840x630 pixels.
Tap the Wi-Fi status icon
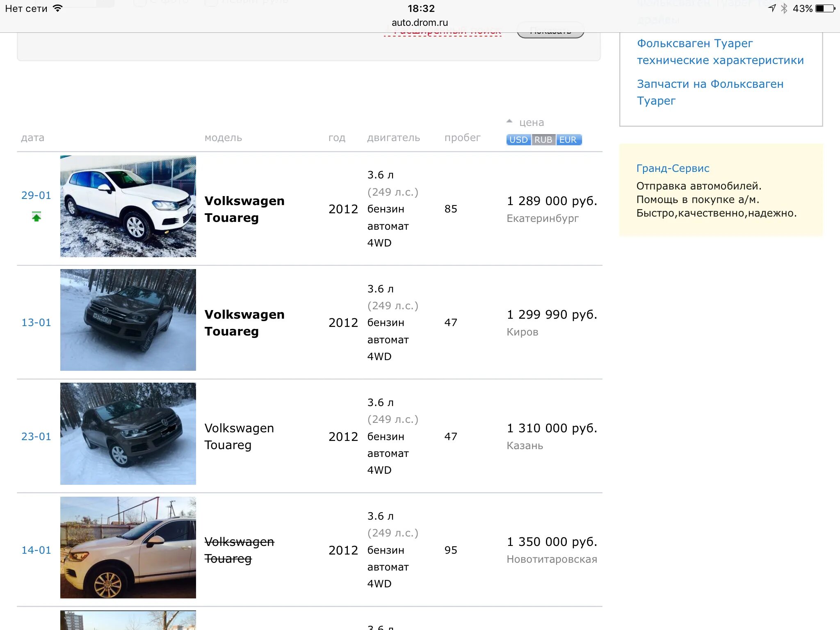(x=58, y=8)
